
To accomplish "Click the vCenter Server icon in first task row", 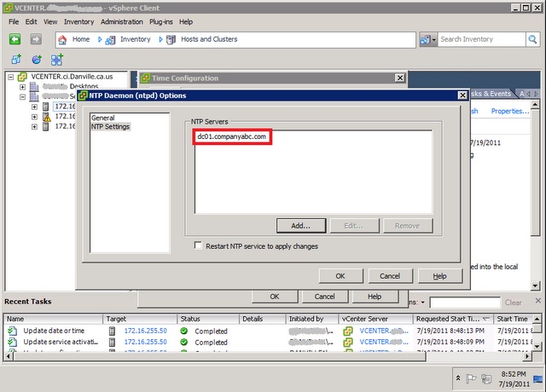I will coord(347,331).
